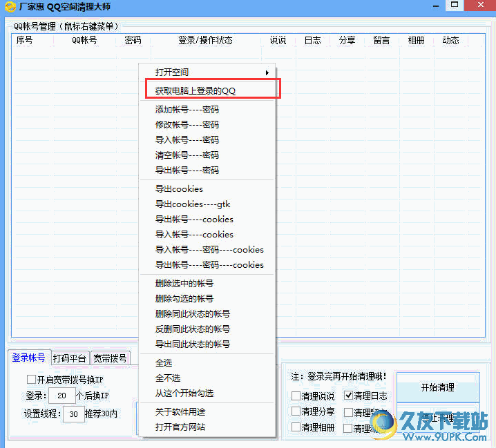Tick the 清理分享 checkbox
496x448 pixels.
click(296, 411)
